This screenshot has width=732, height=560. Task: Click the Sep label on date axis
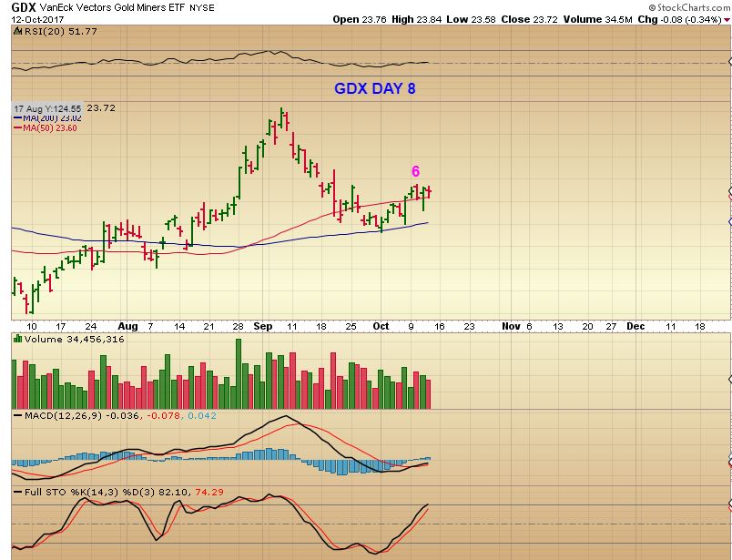[263, 327]
